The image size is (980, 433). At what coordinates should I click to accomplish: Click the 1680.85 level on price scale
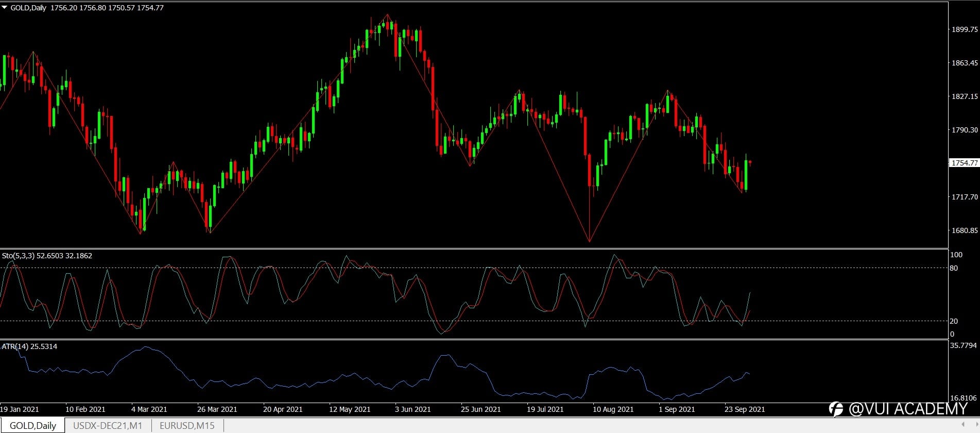click(965, 230)
